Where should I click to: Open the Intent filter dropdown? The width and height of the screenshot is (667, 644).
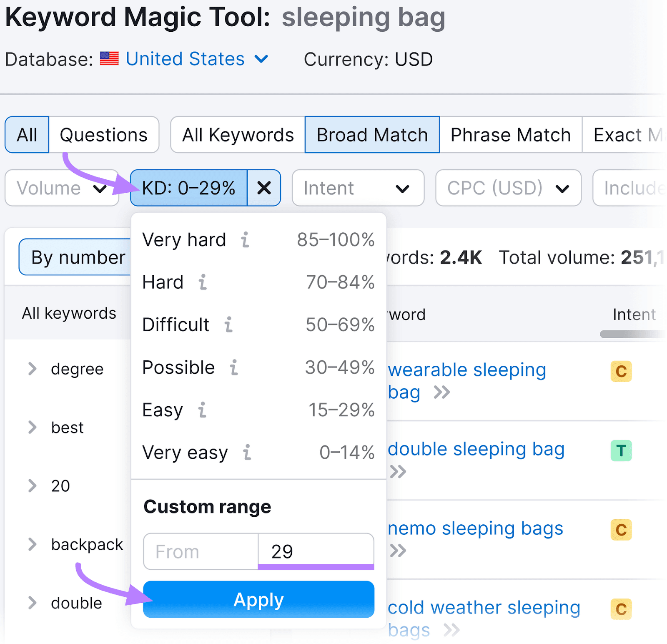click(358, 188)
